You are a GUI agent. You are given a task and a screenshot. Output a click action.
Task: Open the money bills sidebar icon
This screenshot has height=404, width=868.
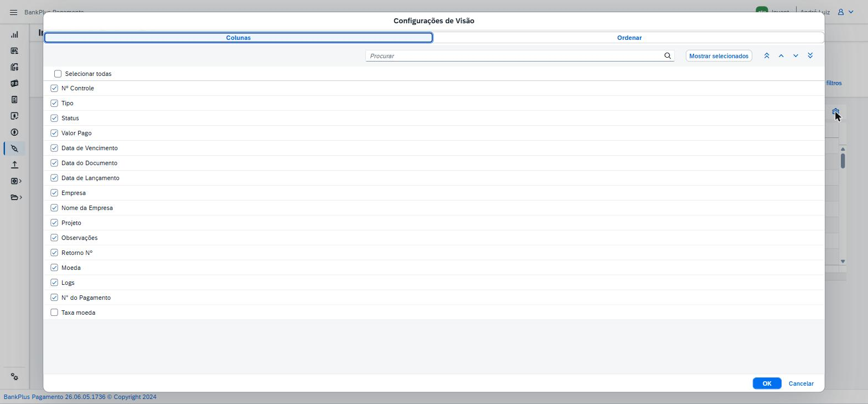point(14,84)
